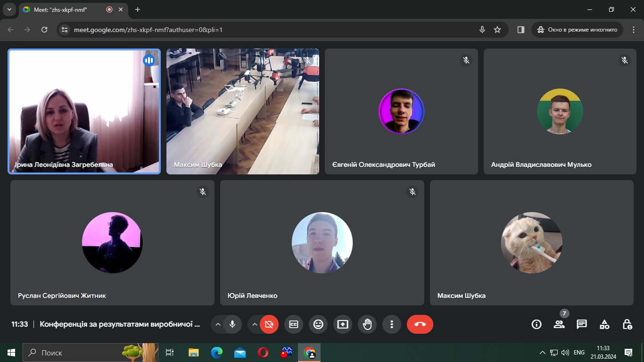Screen dimensions: 644x362
Task: Expand video settings arrow beside the camera
Action: [255, 324]
